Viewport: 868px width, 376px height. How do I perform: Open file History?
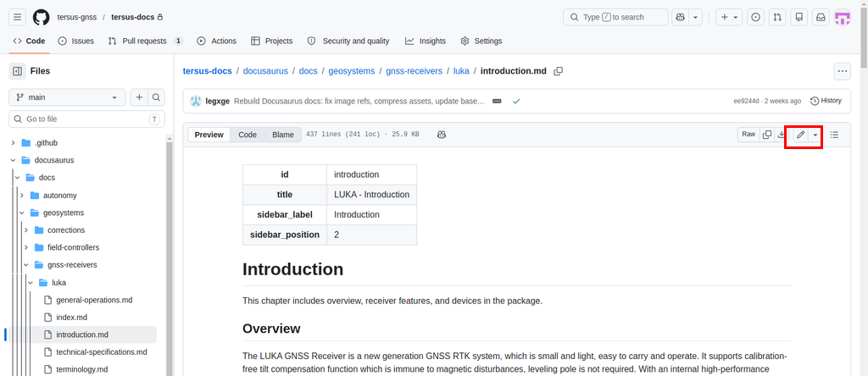(x=826, y=101)
